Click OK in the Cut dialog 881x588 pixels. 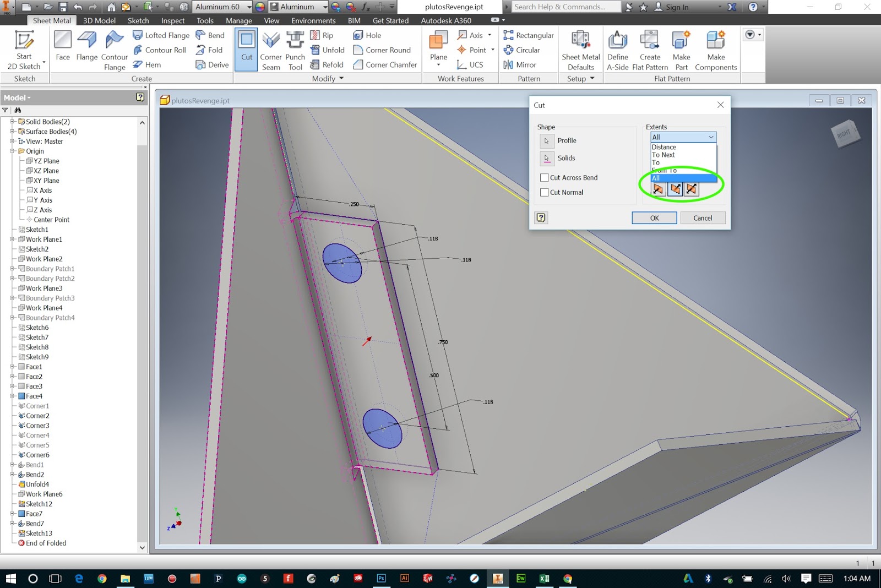654,217
